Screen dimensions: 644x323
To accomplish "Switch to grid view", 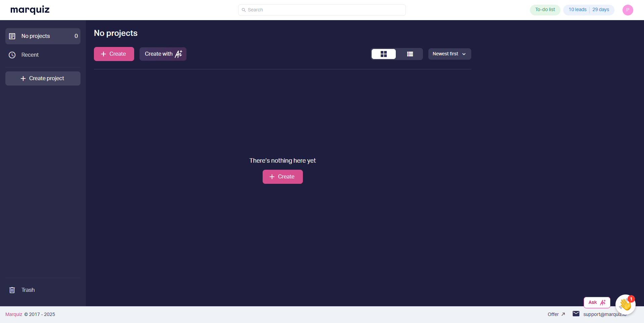I will (384, 54).
